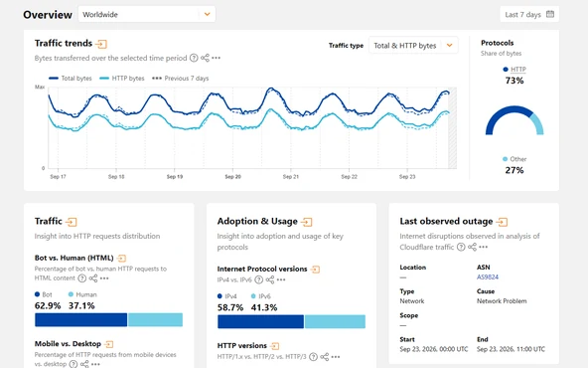Expand the Total & HTTP bytes traffic type dropdown

(413, 46)
